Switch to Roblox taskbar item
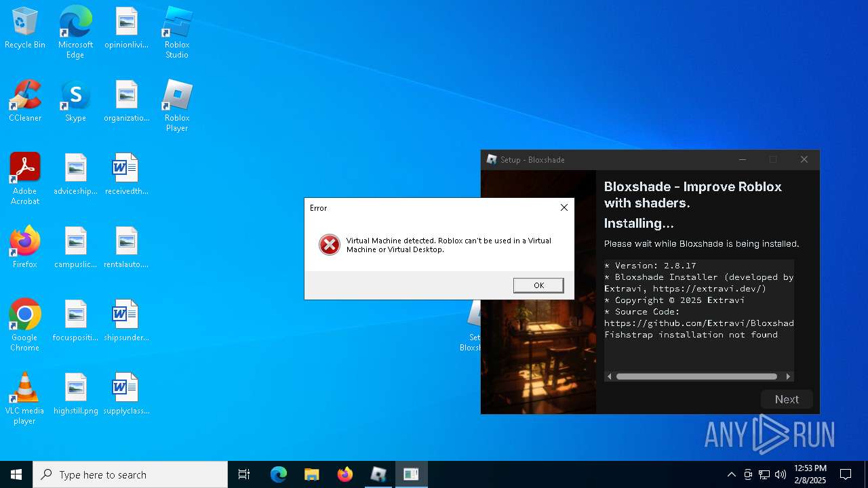The height and width of the screenshot is (488, 868). click(378, 474)
